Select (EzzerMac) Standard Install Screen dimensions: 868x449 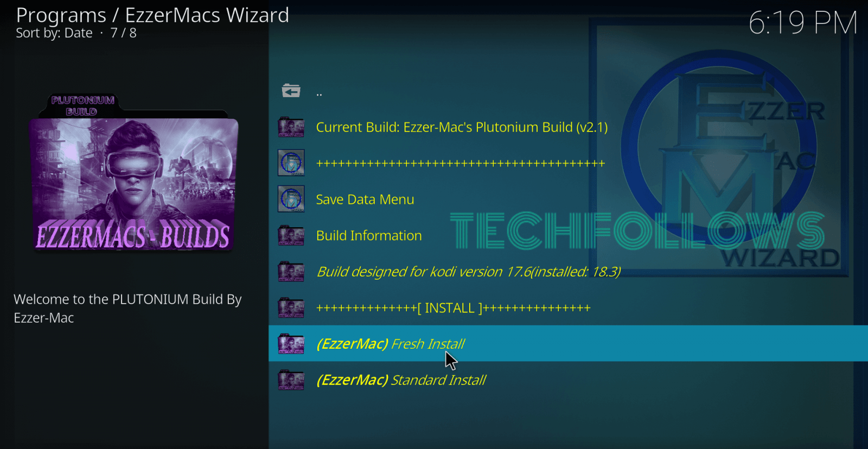coord(568,380)
